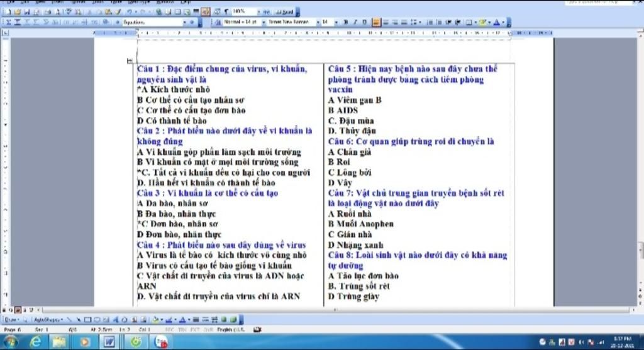The width and height of the screenshot is (644, 350).
Task: Toggle Center alignment
Action: tap(386, 22)
